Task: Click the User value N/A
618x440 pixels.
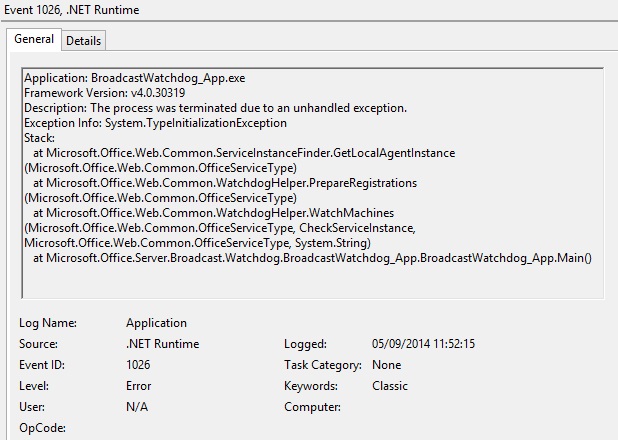Action: coord(137,406)
